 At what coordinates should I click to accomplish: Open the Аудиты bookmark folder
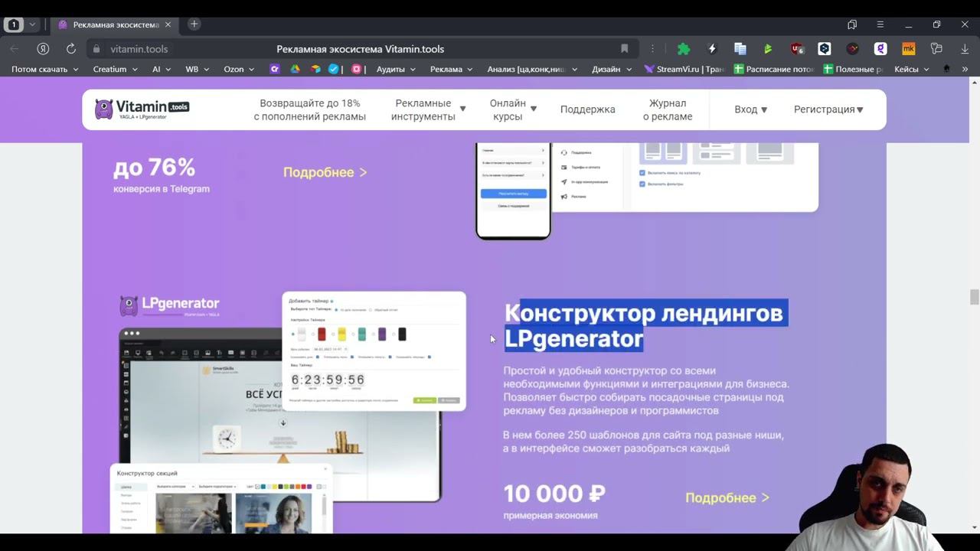click(x=396, y=69)
